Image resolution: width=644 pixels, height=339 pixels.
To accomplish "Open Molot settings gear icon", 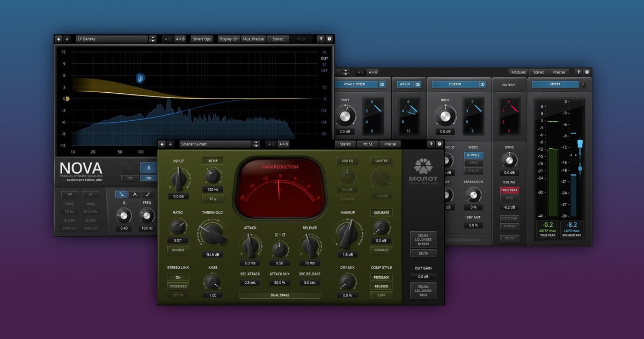I will 440,144.
